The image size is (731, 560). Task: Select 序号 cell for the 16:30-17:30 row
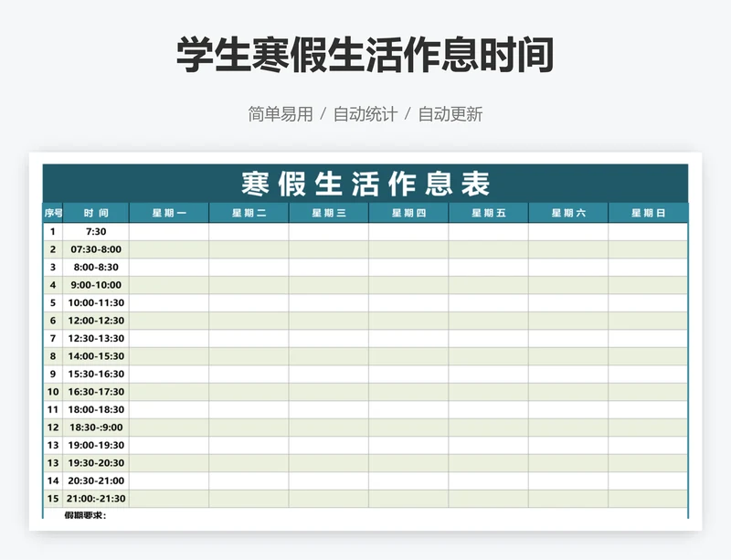tap(53, 392)
